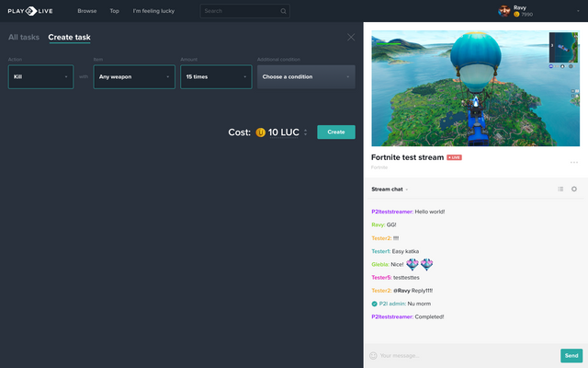Click the second diamond emote in Glebia's message
588x368 pixels.
426,264
